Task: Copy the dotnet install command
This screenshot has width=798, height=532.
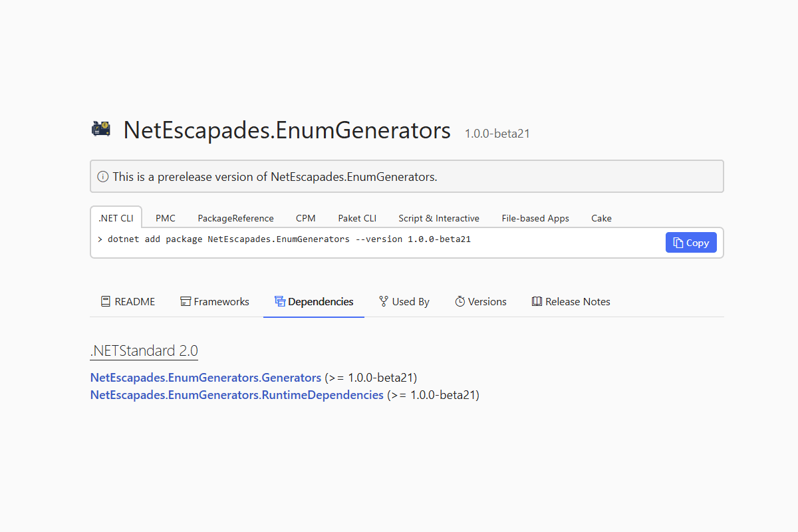Action: [691, 243]
